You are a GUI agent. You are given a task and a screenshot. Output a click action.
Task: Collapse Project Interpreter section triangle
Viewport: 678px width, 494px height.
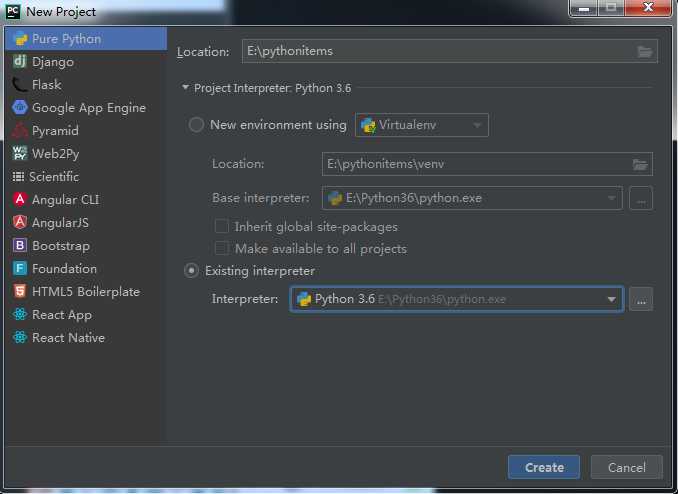click(185, 88)
